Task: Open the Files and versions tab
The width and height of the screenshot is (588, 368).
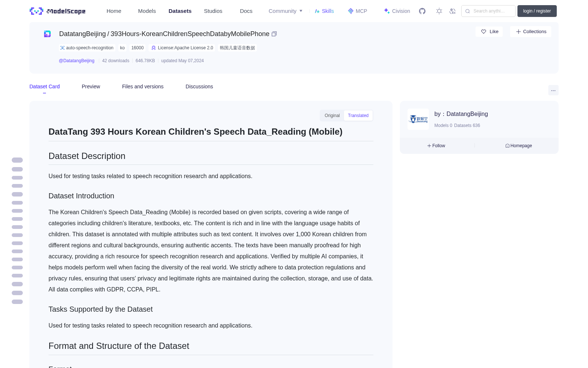Action: (143, 86)
